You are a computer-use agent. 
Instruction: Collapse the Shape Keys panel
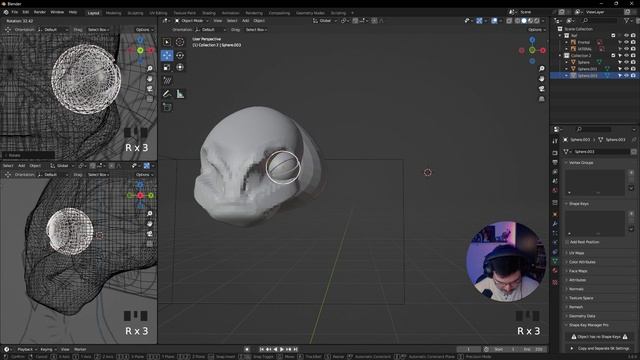click(578, 203)
